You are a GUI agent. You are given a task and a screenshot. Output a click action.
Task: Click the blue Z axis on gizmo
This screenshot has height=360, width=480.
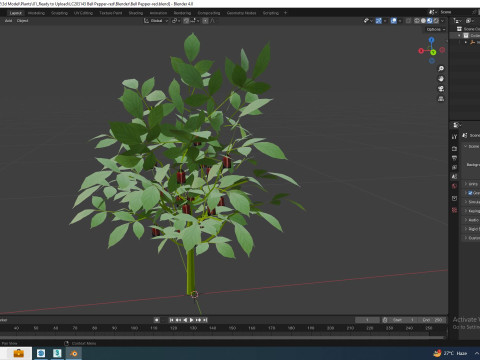(432, 40)
